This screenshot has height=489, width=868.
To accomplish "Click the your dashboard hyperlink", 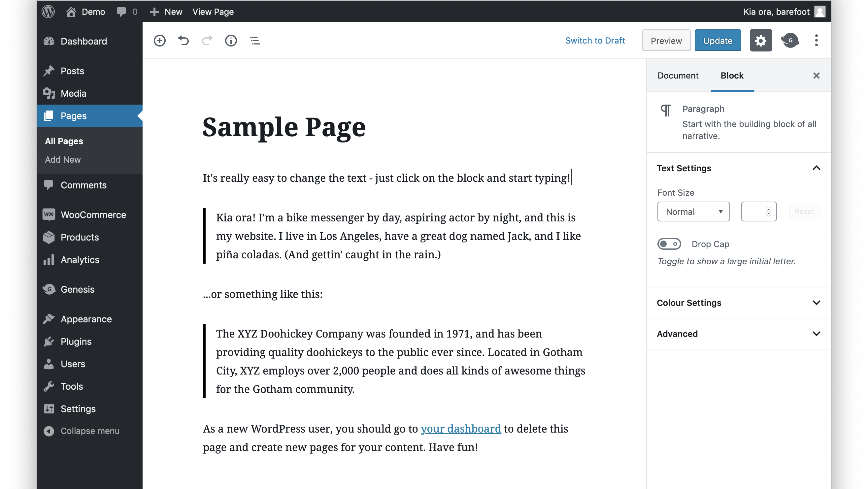I will point(461,428).
